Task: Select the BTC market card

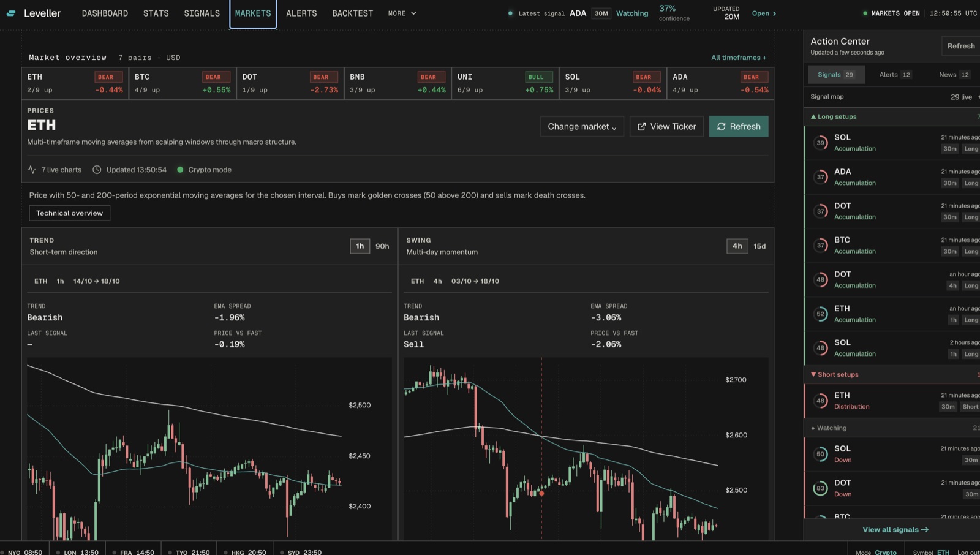Action: [183, 83]
